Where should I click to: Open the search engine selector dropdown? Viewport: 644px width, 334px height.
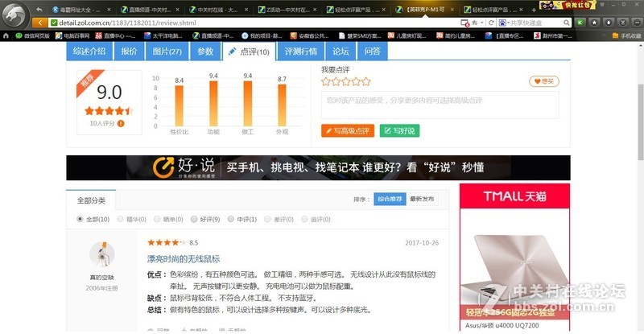coord(504,23)
